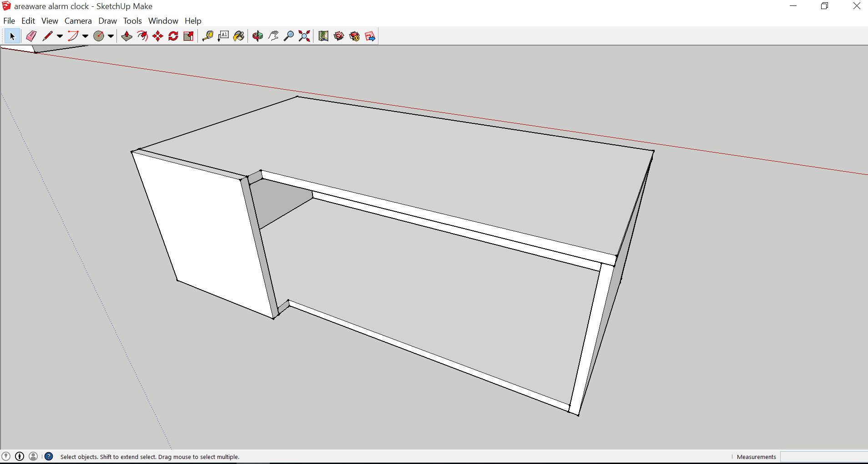868x464 pixels.
Task: Open the Window menu
Action: pyautogui.click(x=163, y=21)
